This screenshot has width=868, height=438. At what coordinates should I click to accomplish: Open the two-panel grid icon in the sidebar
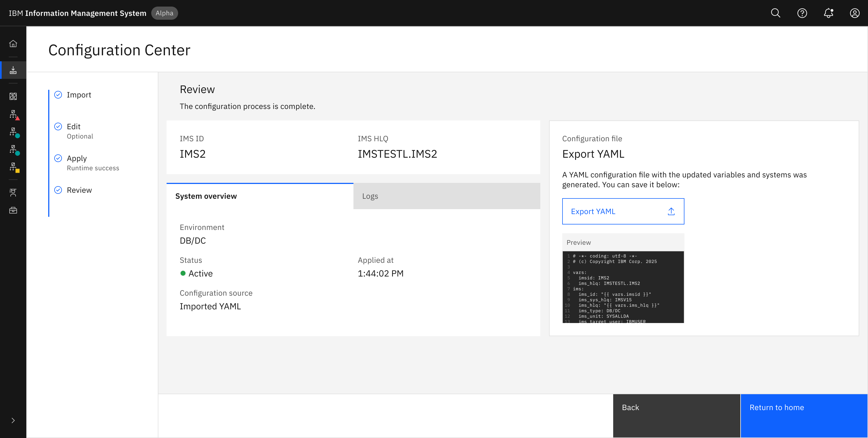pyautogui.click(x=13, y=97)
